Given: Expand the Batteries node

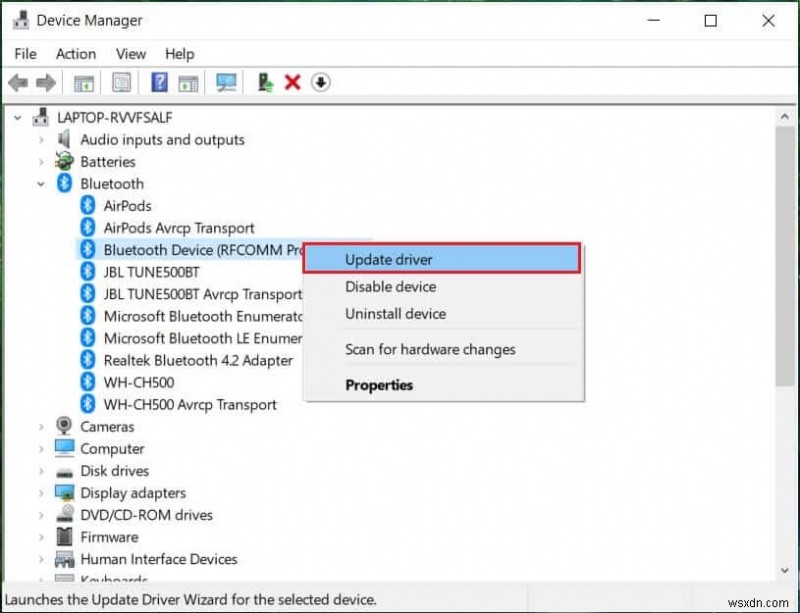Looking at the screenshot, I should tap(41, 162).
